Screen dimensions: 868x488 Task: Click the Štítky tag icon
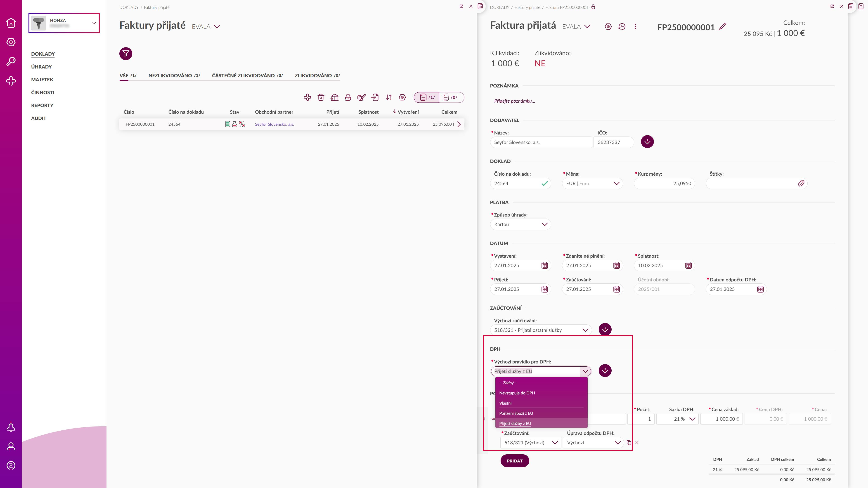click(801, 184)
